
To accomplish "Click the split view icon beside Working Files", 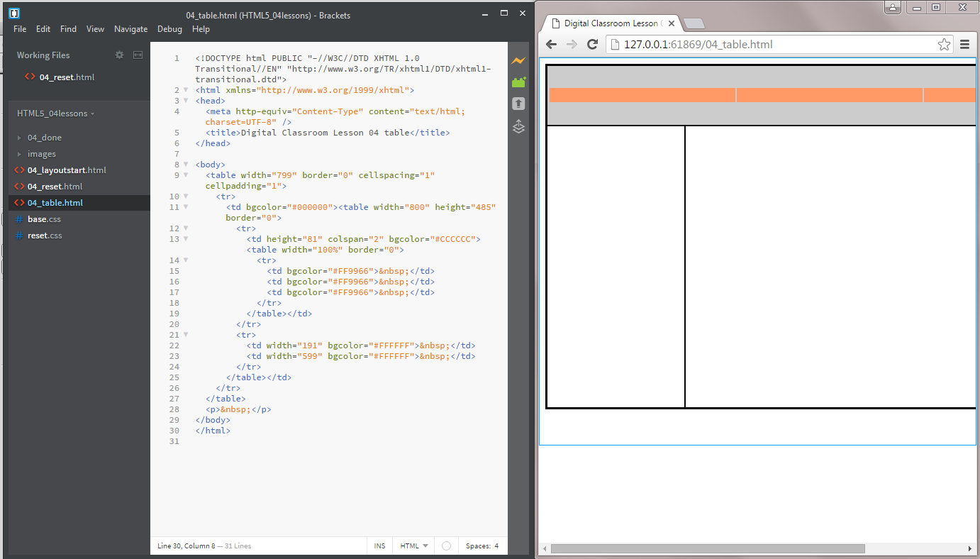I will [x=138, y=55].
